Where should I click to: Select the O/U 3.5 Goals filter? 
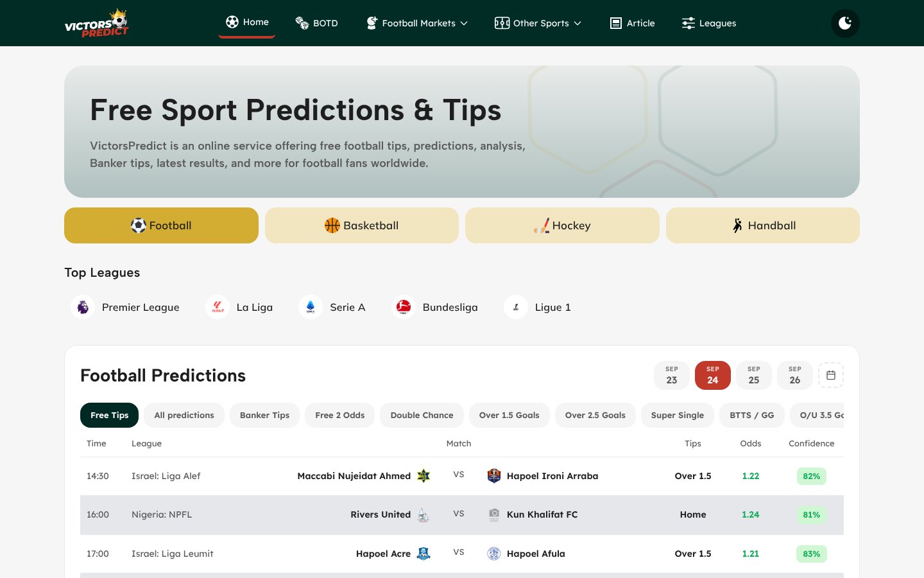(817, 415)
